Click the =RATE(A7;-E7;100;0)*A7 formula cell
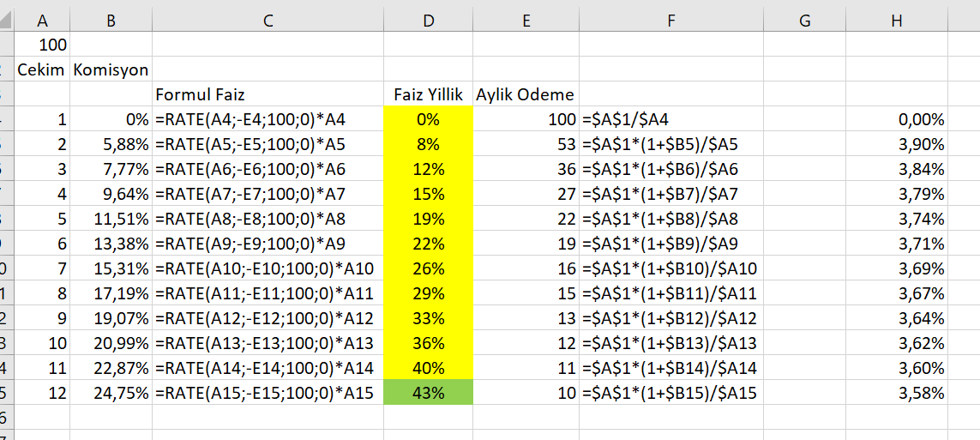Image resolution: width=980 pixels, height=440 pixels. [268, 194]
